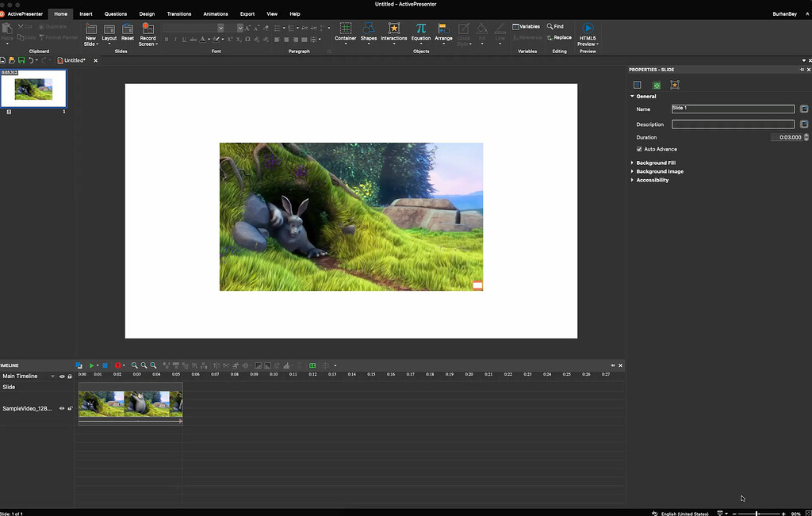Open the font size dropdown
This screenshot has width=812, height=516.
240,28
